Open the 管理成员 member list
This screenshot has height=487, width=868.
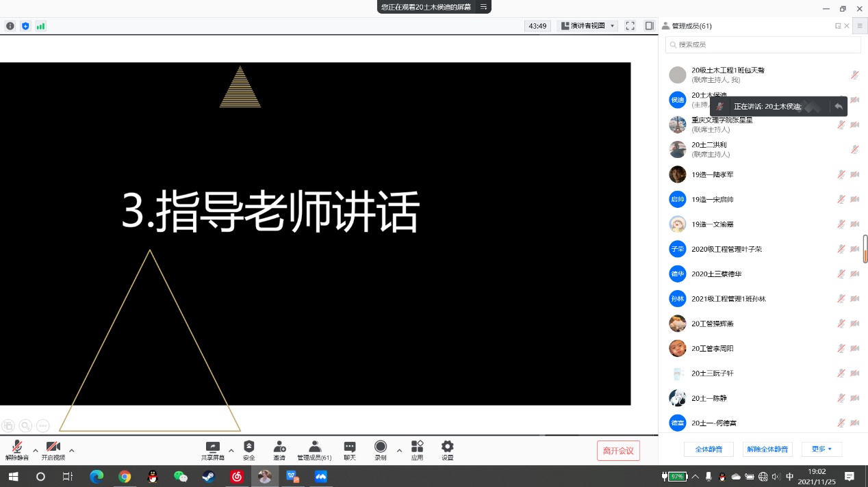(x=314, y=449)
